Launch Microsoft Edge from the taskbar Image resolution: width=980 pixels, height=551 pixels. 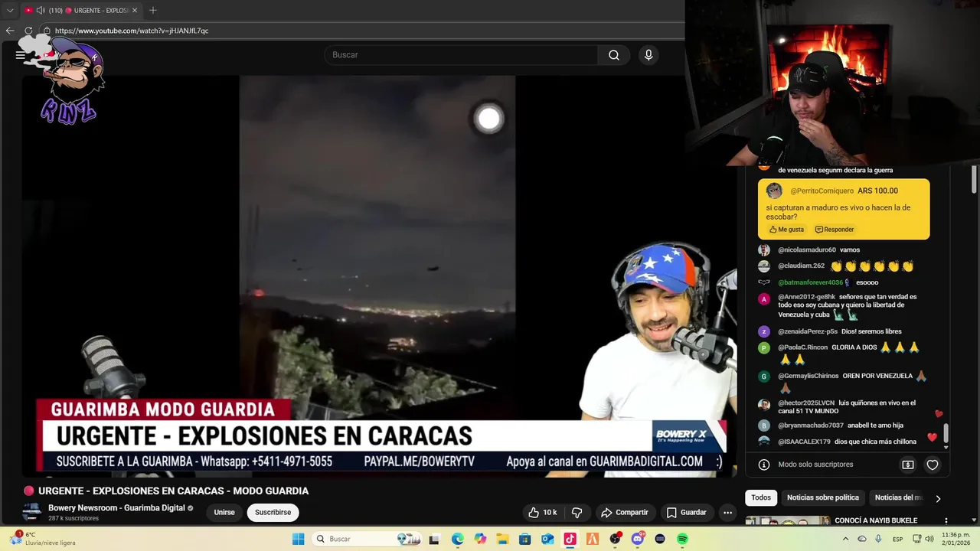(457, 539)
